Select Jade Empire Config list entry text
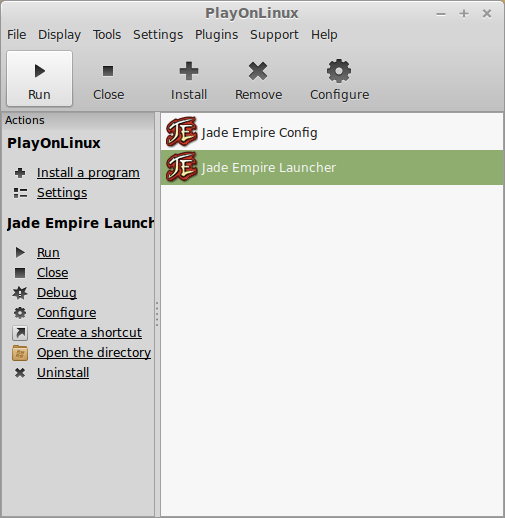Image resolution: width=505 pixels, height=518 pixels. [259, 133]
